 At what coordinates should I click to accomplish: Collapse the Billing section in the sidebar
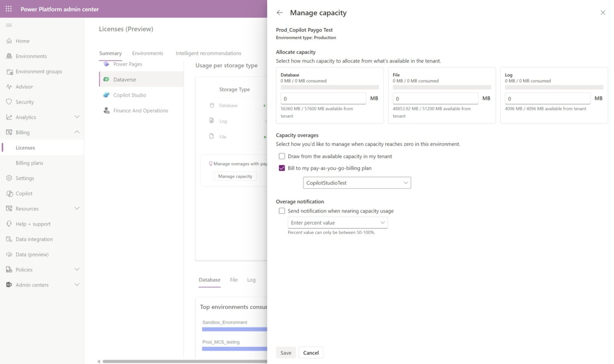(77, 132)
